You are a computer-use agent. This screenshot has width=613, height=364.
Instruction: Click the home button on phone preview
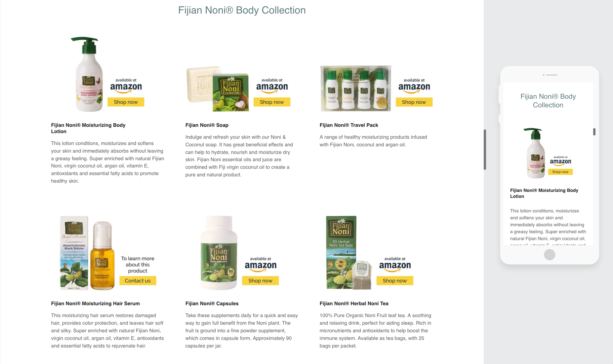(550, 255)
